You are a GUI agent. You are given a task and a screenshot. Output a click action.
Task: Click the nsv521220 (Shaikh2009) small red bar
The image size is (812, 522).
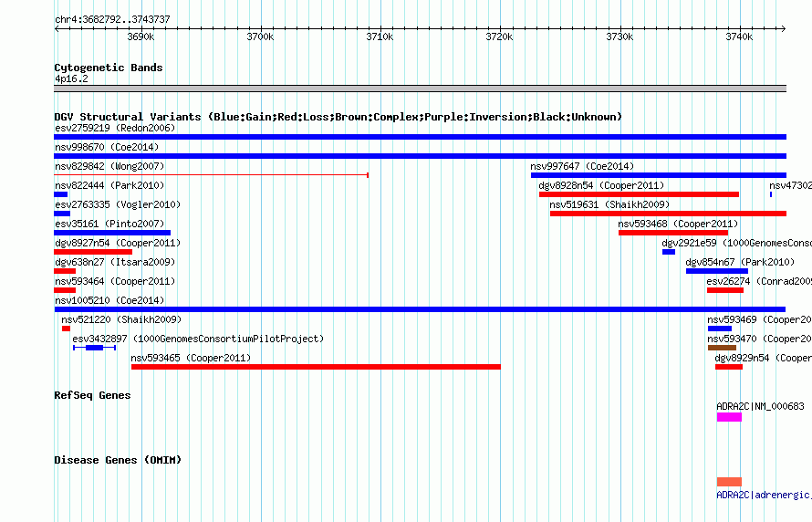tap(66, 329)
